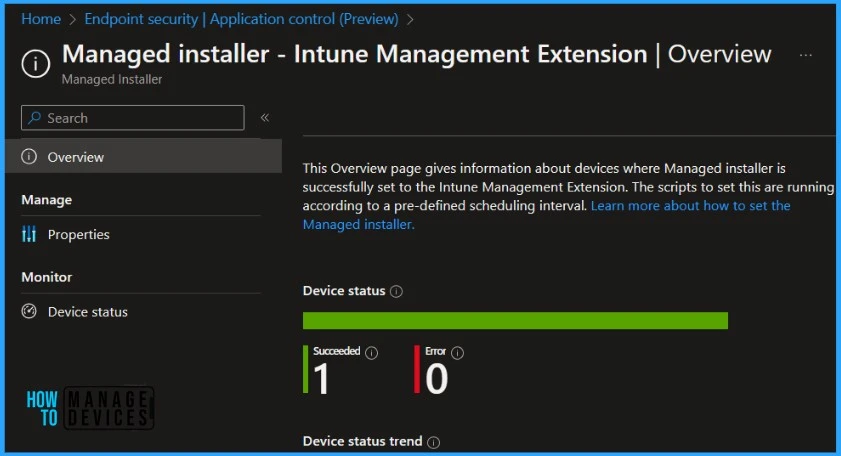This screenshot has height=456, width=841.
Task: Click info icon next to Succeeded
Action: pos(371,352)
